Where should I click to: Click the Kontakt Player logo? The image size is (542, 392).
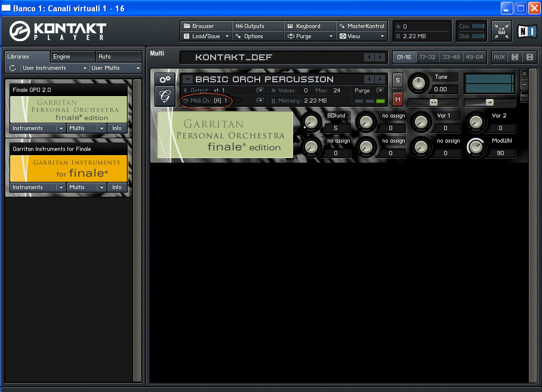point(58,31)
